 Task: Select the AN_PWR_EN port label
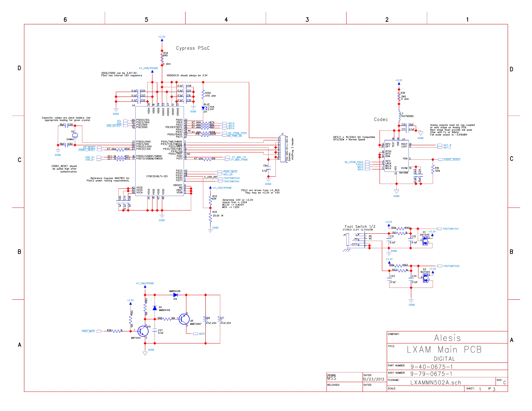coord(235,136)
